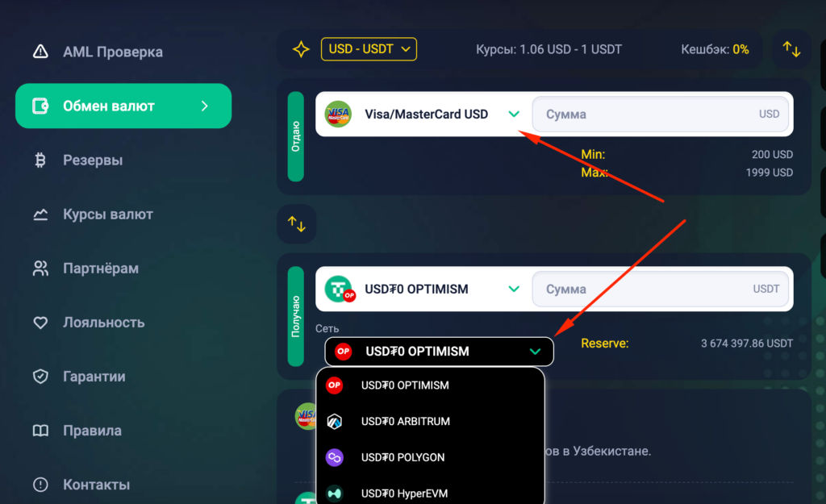Click the heart icon beside Лояльность
The height and width of the screenshot is (504, 826).
pyautogui.click(x=40, y=323)
